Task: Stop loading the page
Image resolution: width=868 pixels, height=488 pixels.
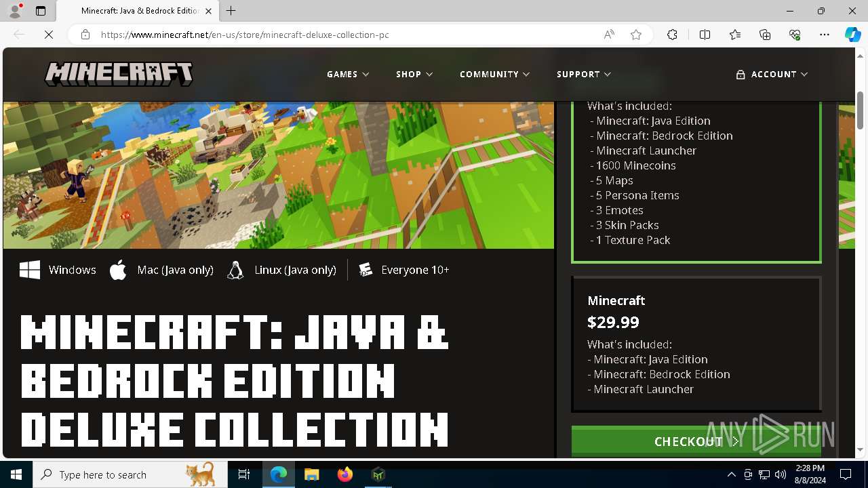Action: 49,35
